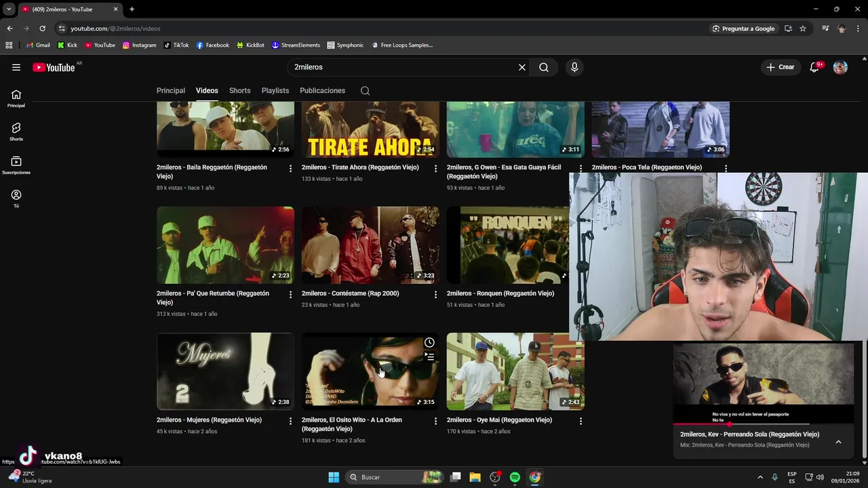The height and width of the screenshot is (488, 868).
Task: Open the Oye Mai video thumbnail
Action: tap(515, 371)
